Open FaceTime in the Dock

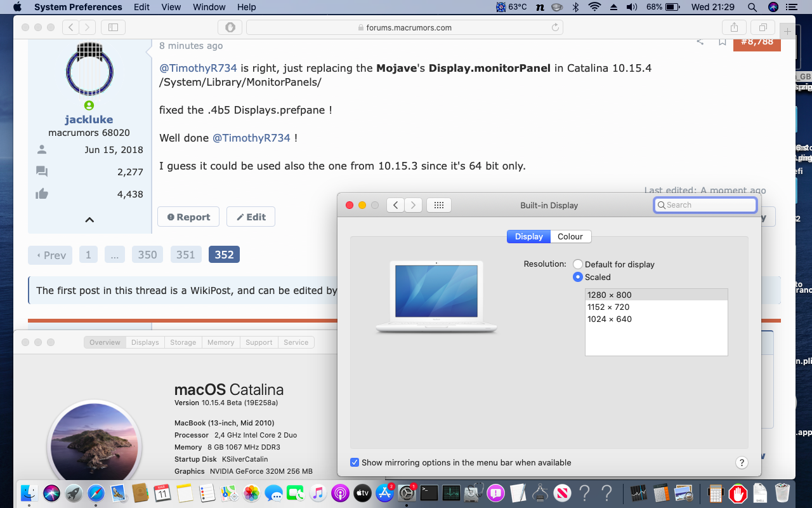click(x=296, y=493)
